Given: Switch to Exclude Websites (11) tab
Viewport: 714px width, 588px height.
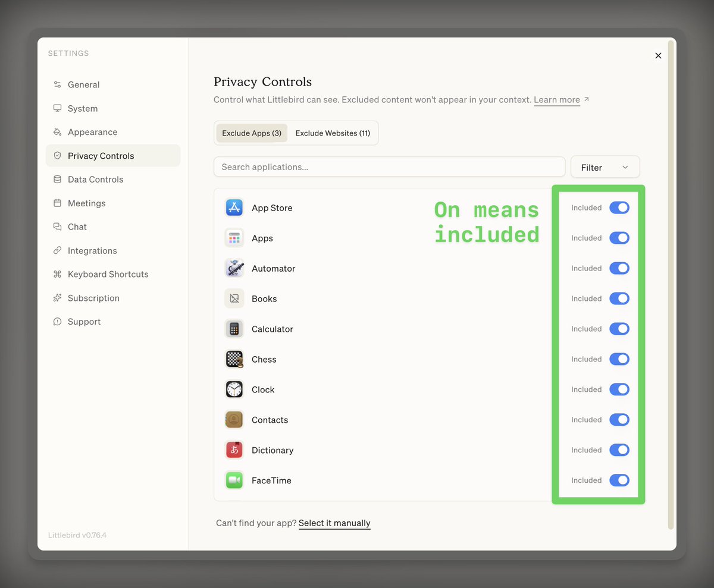Looking at the screenshot, I should point(333,133).
